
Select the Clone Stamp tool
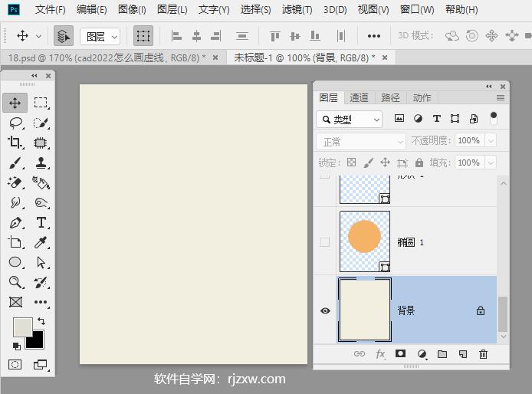pyautogui.click(x=41, y=163)
